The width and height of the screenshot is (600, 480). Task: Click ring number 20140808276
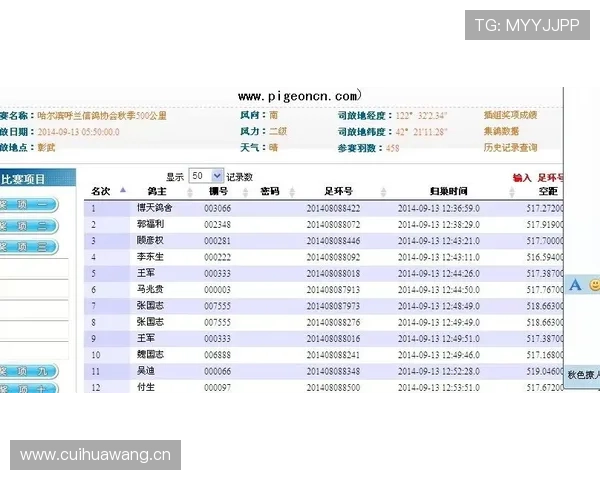coord(333,323)
